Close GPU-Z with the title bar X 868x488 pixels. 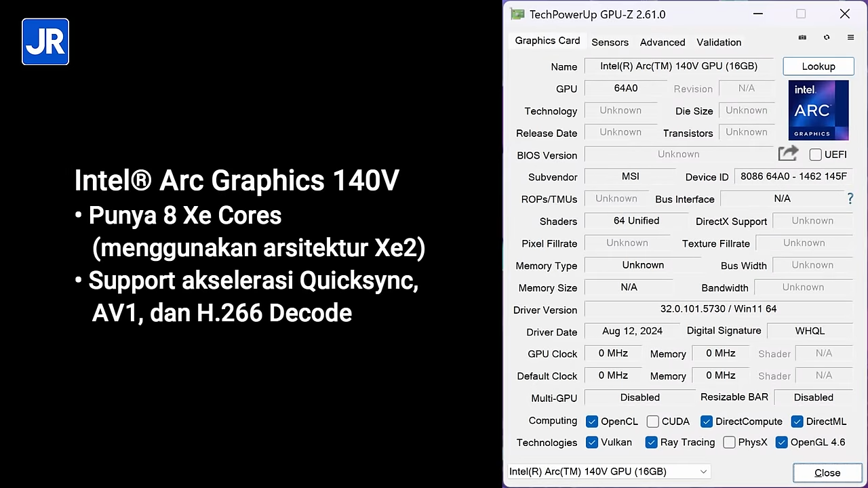pos(844,14)
